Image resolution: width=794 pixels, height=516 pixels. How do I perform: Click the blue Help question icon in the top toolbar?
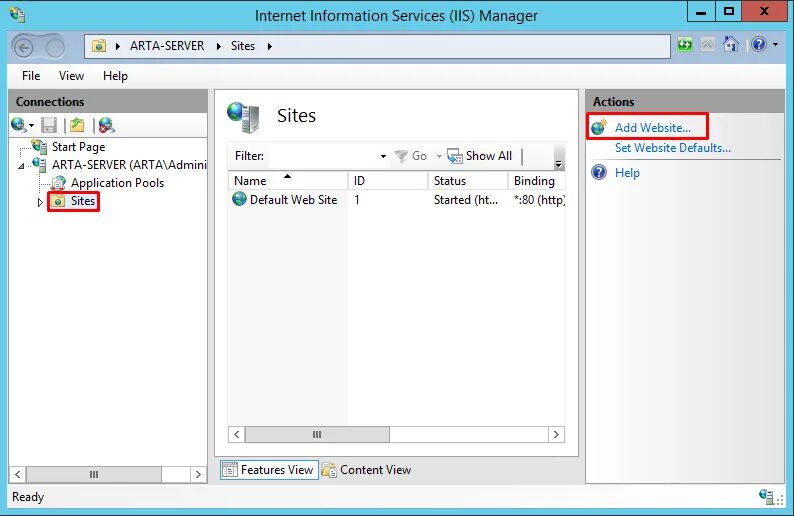[759, 45]
